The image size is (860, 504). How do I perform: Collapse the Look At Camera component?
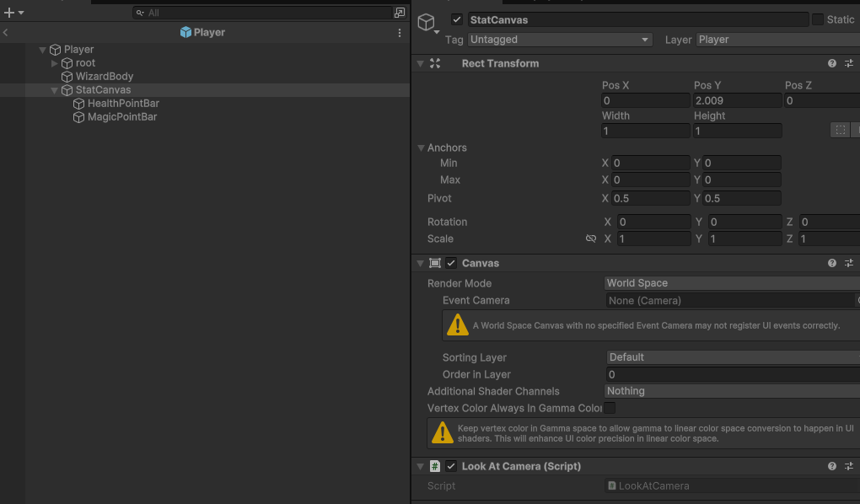pyautogui.click(x=420, y=466)
